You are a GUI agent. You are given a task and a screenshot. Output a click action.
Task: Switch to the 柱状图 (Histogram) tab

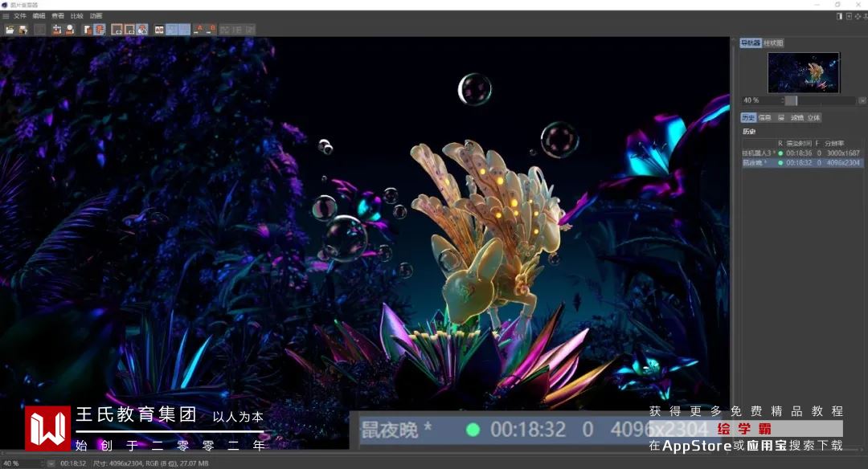tap(773, 43)
